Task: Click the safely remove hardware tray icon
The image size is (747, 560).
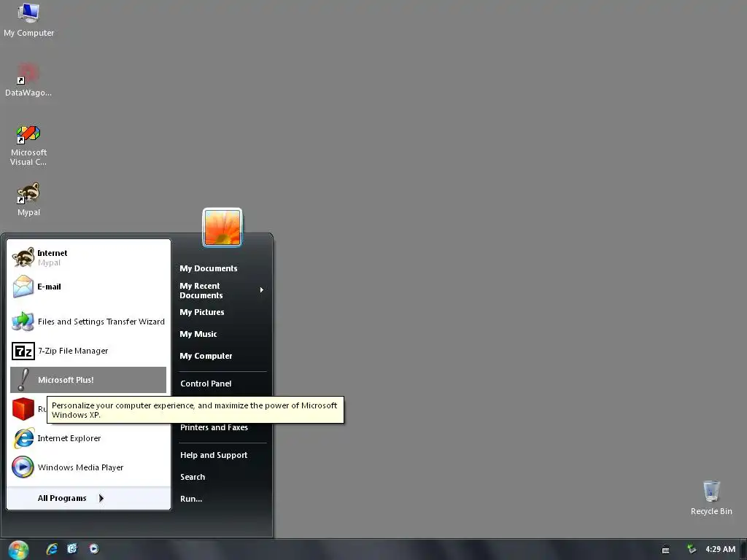Action: point(692,550)
